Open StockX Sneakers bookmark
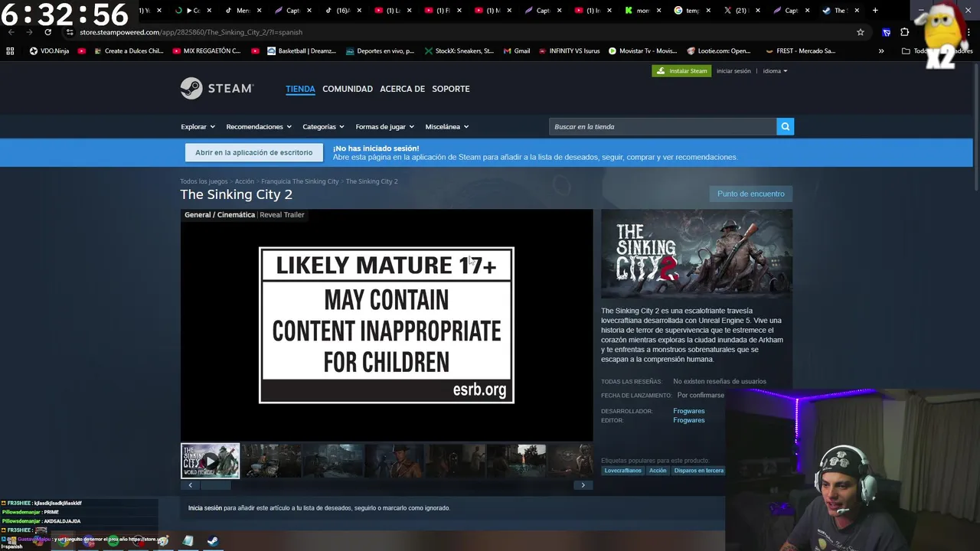Image resolution: width=980 pixels, height=551 pixels. click(459, 51)
